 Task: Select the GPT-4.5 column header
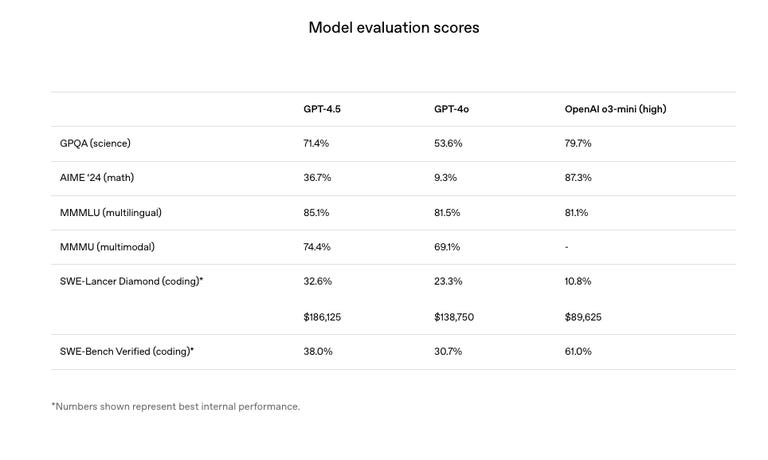pos(323,109)
